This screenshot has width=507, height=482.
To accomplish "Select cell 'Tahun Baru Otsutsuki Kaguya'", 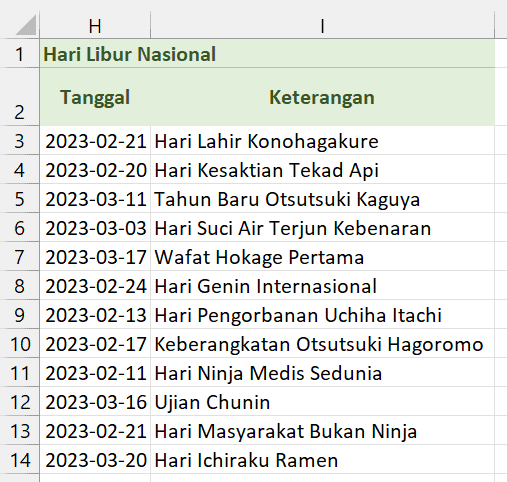I will (322, 198).
